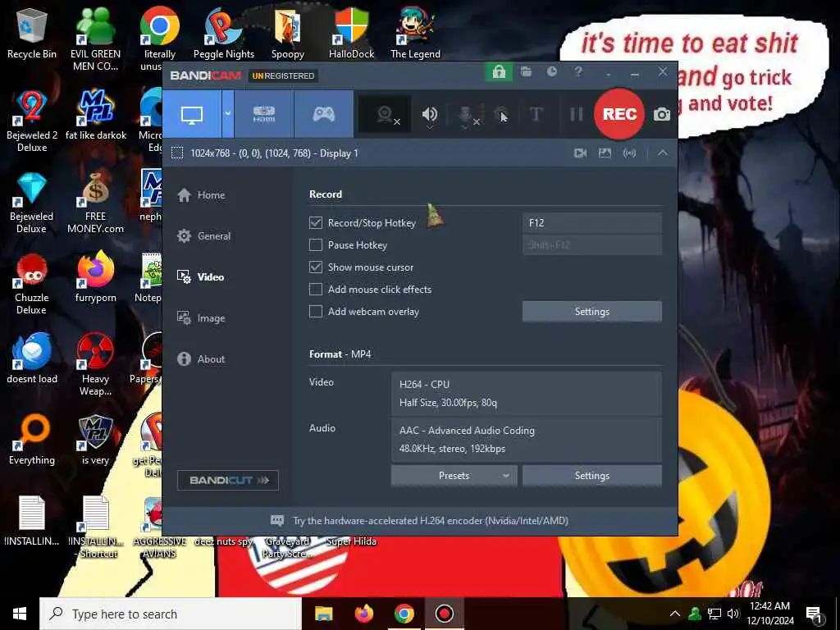The height and width of the screenshot is (630, 840).
Task: Click the Pause recording icon
Action: [577, 114]
